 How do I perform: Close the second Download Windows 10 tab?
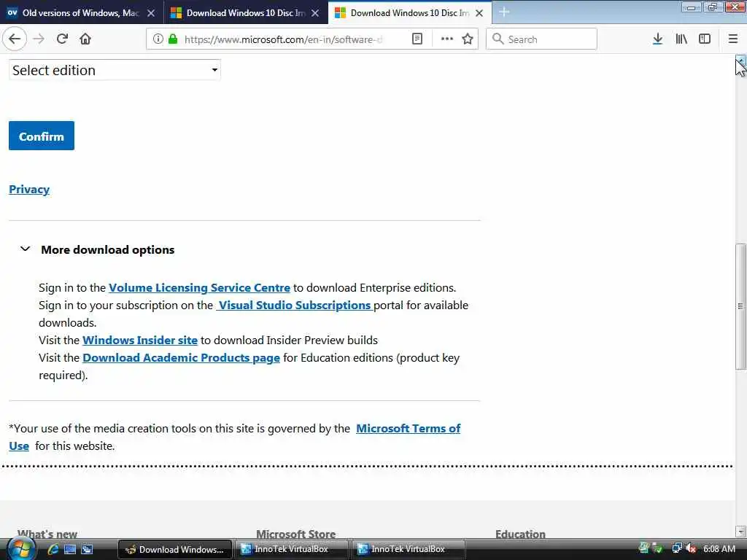point(315,13)
